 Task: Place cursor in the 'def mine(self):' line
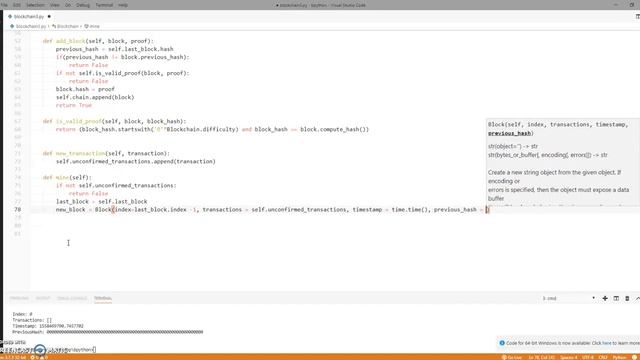(x=67, y=178)
